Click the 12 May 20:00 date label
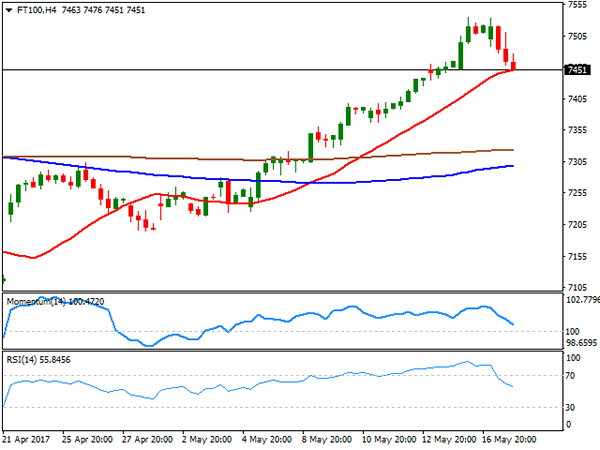This screenshot has height=450, width=600. (449, 439)
